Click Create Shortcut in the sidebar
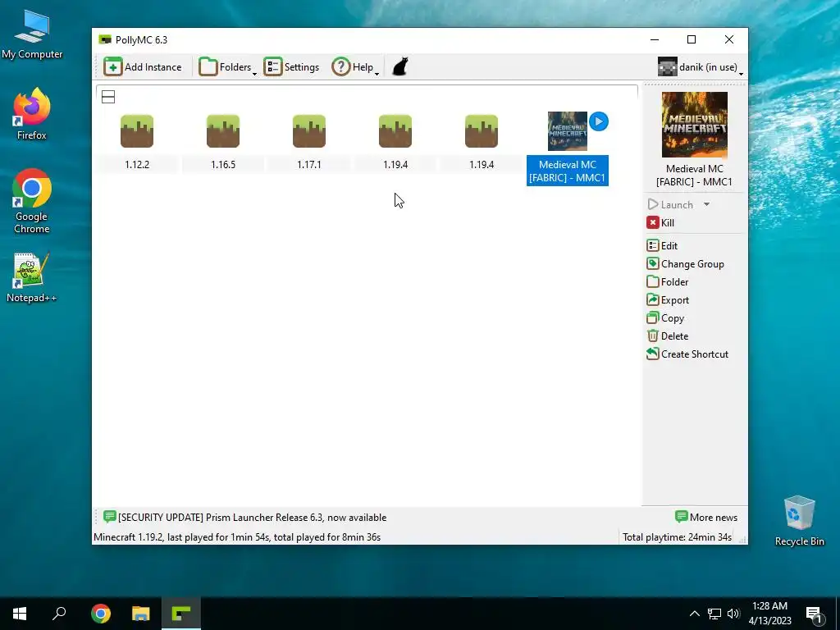Screen dimensions: 840x630 (x=687, y=354)
